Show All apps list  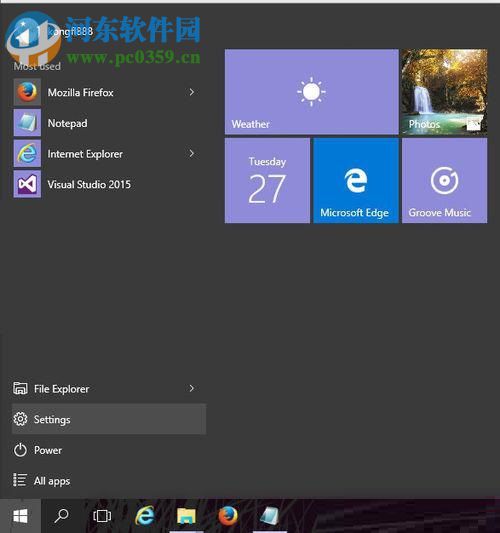click(x=109, y=480)
